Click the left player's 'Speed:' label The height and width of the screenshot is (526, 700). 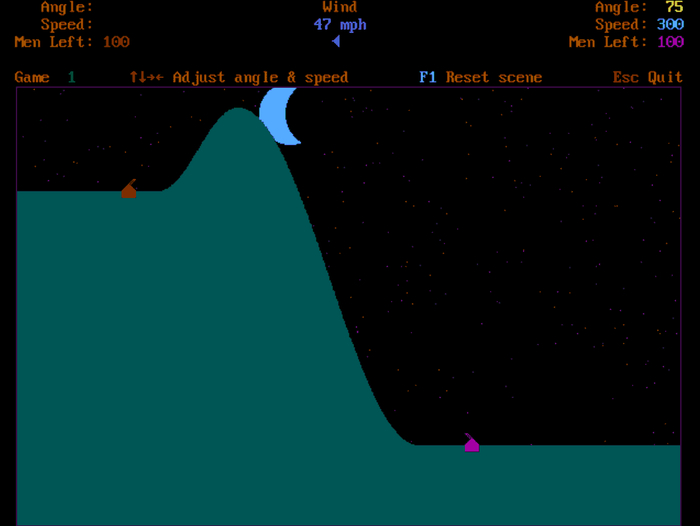point(67,24)
